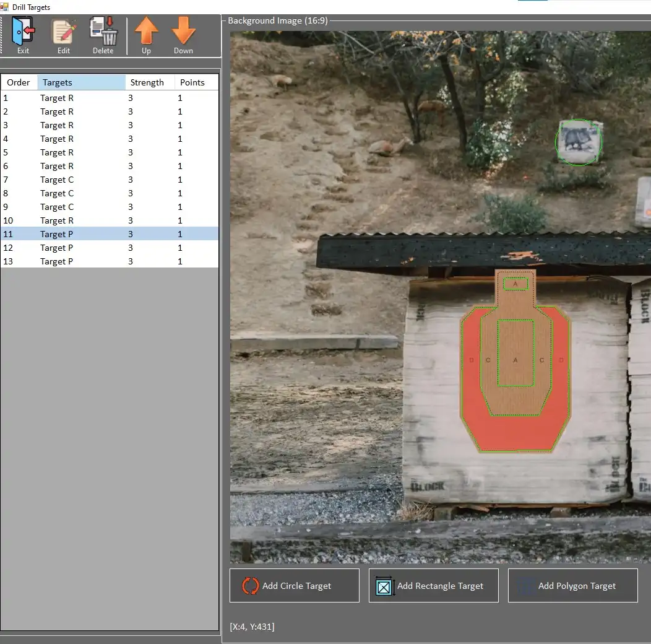This screenshot has width=651, height=644.
Task: Click the Order column header
Action: (19, 82)
